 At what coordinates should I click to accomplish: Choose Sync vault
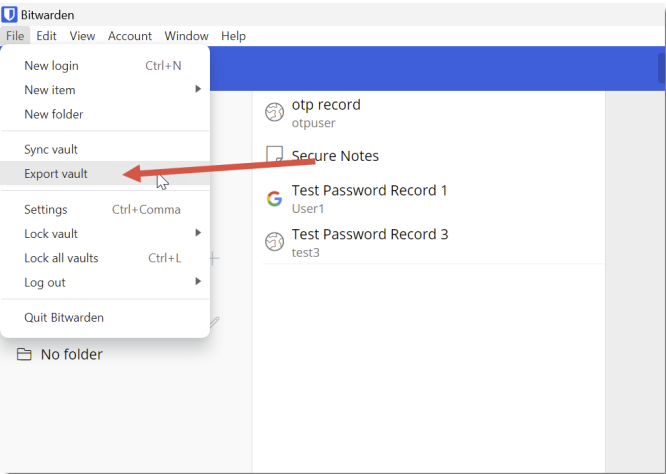pos(105,150)
